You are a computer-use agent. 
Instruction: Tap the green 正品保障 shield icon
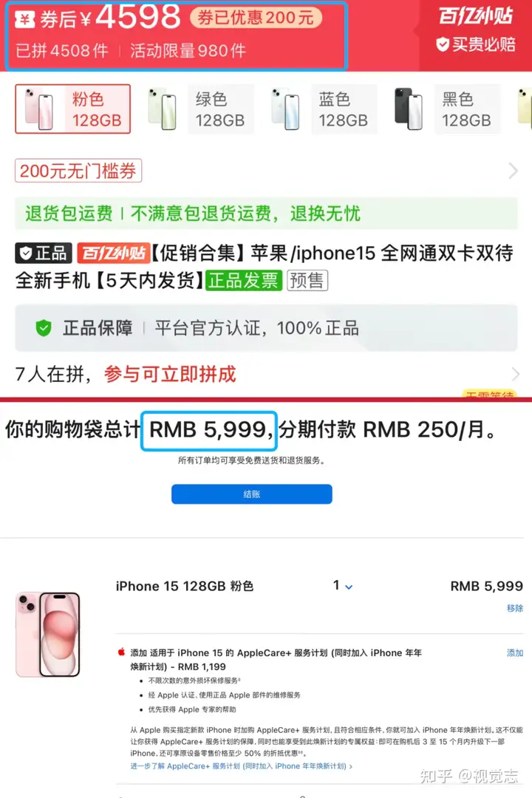[44, 328]
